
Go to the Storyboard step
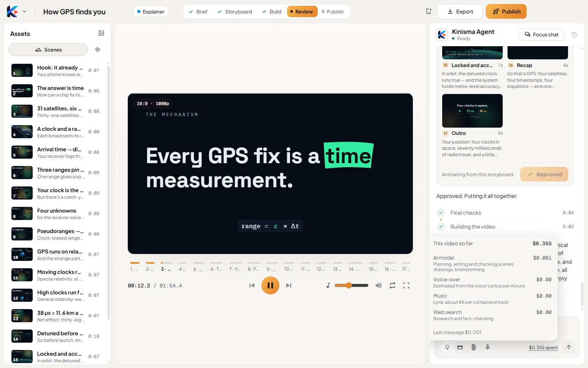point(235,11)
